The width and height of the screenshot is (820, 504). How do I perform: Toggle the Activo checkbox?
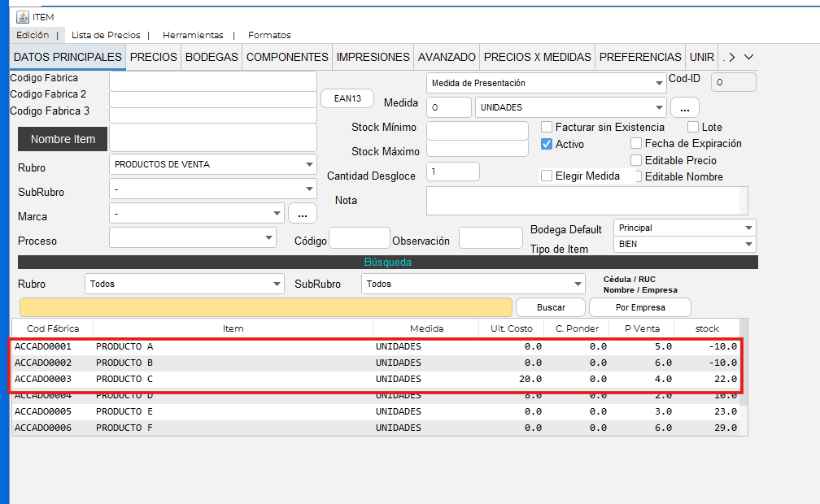[547, 144]
